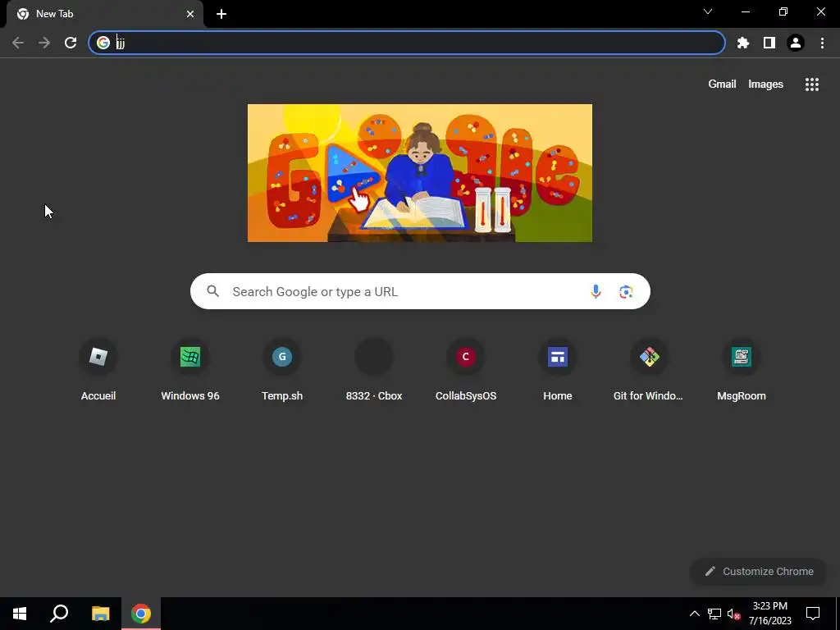Show hidden system tray icons

click(x=694, y=614)
